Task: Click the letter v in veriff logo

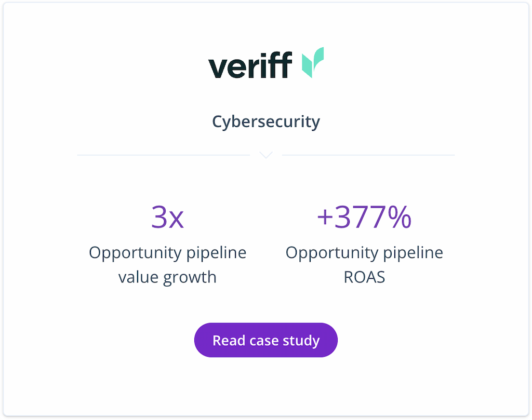Action: point(219,68)
